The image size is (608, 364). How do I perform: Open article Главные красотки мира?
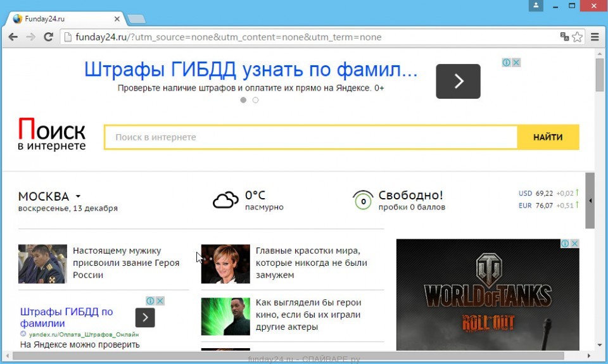[x=312, y=263]
